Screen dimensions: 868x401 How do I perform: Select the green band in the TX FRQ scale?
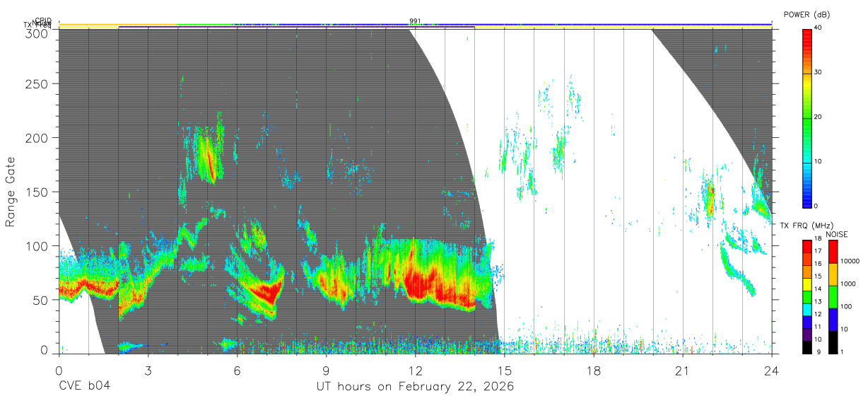(807, 297)
